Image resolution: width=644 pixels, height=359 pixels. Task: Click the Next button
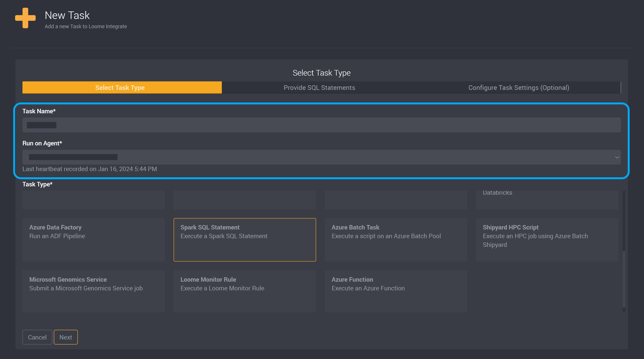tap(66, 337)
